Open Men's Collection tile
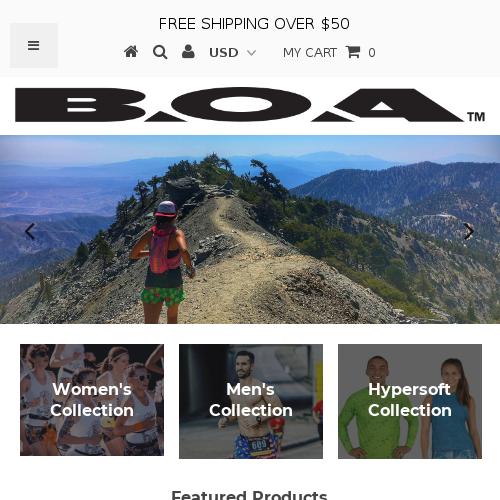The image size is (500, 500). [251, 401]
